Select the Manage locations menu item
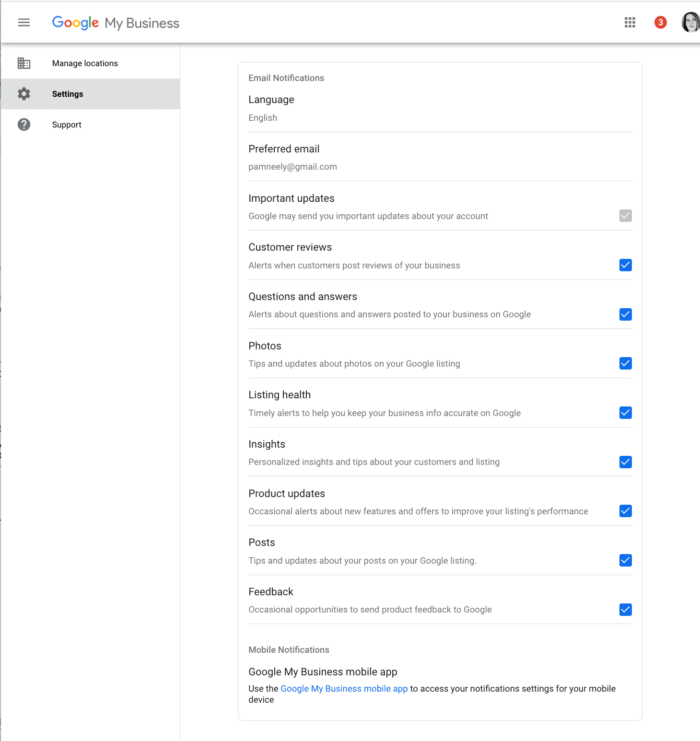Viewport: 700px width, 741px height. [x=90, y=63]
